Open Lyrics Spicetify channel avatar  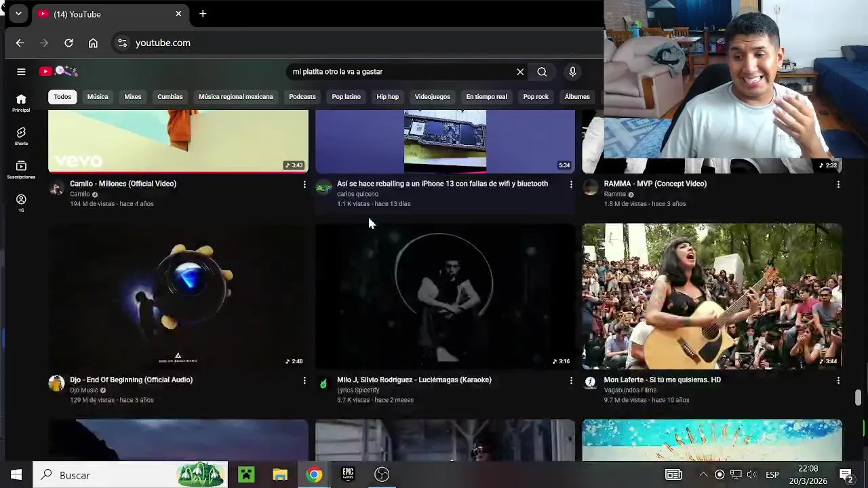pyautogui.click(x=323, y=384)
